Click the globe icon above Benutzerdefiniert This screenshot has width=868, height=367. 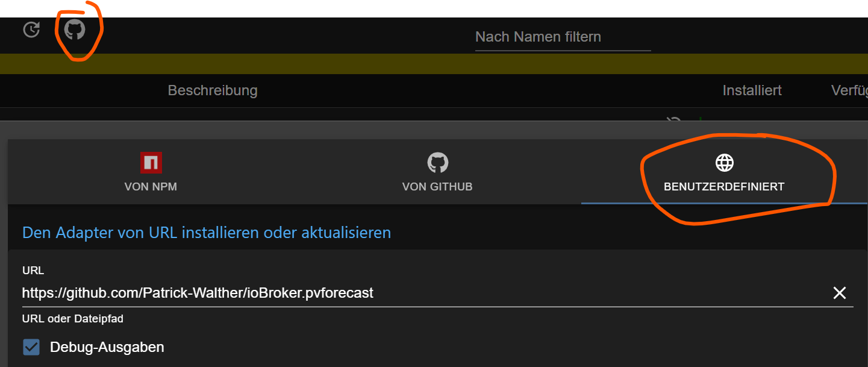point(724,163)
